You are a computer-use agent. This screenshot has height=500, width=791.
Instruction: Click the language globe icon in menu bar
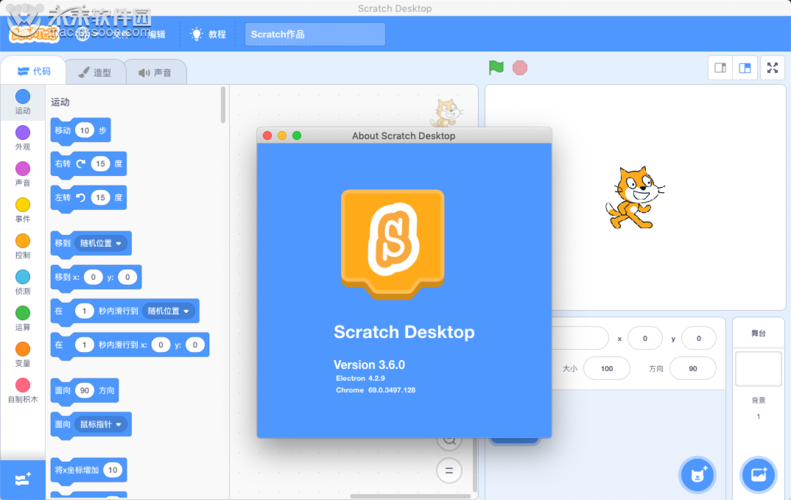click(82, 34)
